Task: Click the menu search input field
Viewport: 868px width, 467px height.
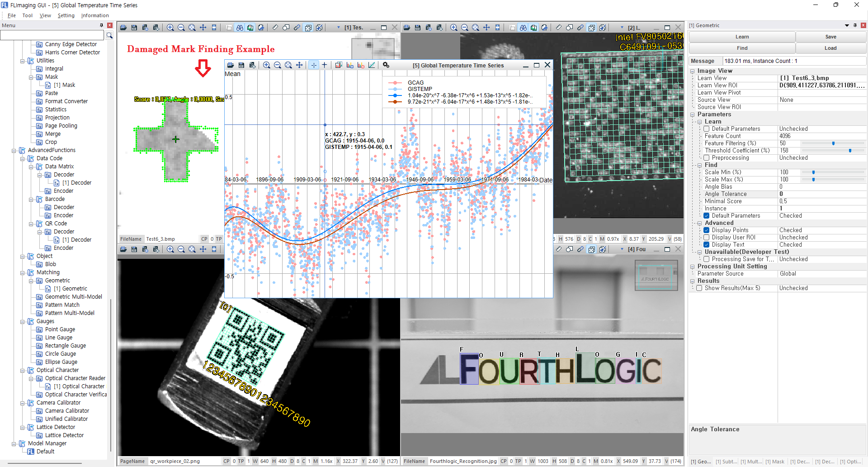Action: [52, 35]
